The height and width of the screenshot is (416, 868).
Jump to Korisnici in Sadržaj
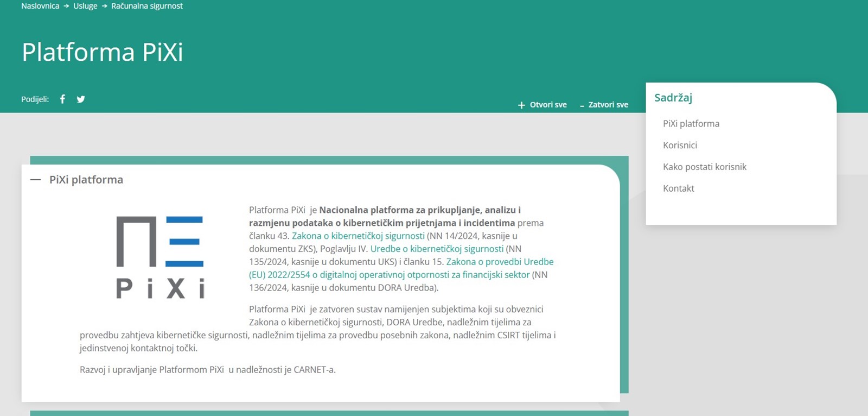[x=680, y=146]
